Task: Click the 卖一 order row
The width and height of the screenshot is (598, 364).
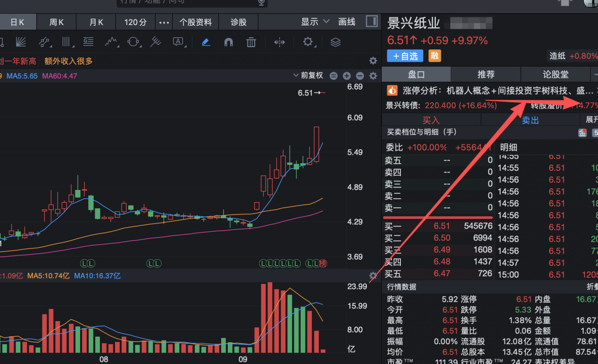Action: pos(438,207)
